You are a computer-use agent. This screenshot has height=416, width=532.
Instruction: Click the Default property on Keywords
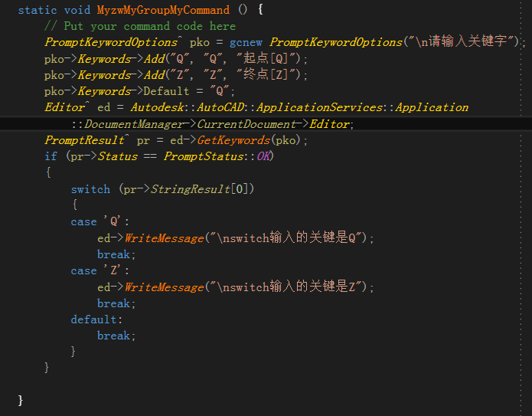[166, 91]
